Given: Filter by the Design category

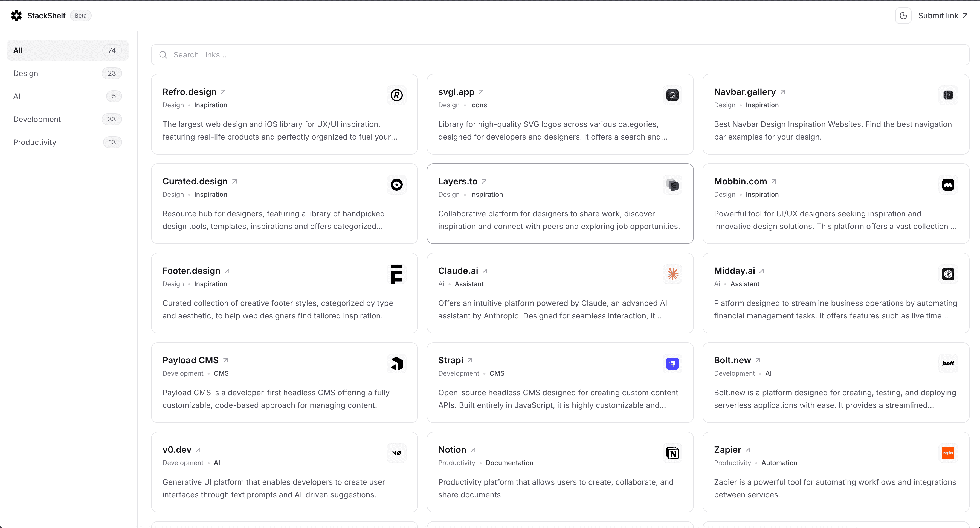Looking at the screenshot, I should click(67, 73).
